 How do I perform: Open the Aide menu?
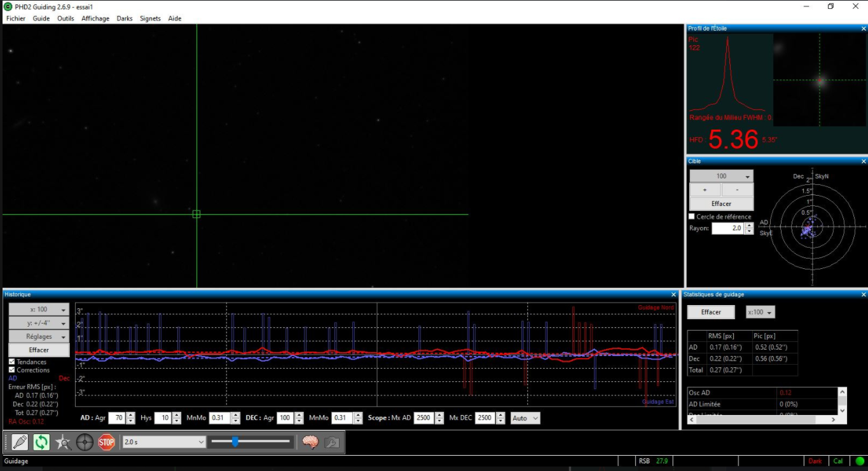[x=175, y=18]
